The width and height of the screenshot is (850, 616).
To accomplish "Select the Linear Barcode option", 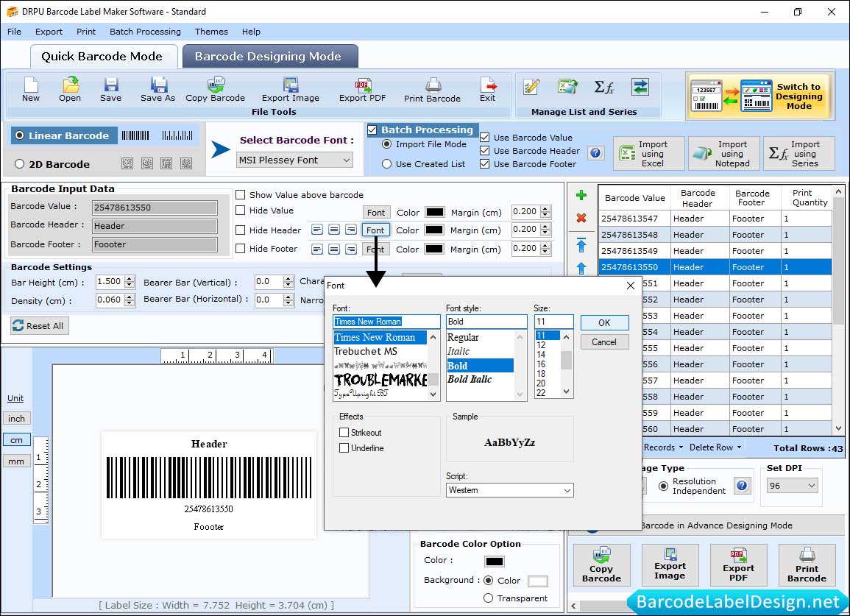I will point(20,135).
